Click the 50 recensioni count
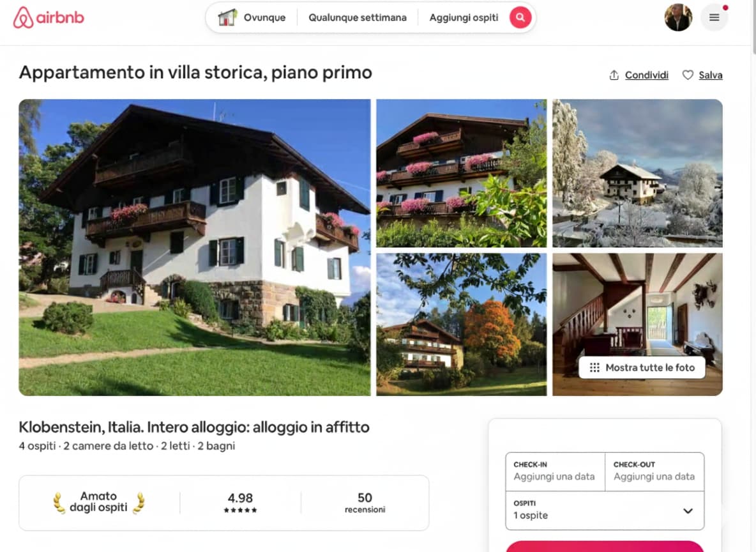756x552 pixels. [x=365, y=503]
